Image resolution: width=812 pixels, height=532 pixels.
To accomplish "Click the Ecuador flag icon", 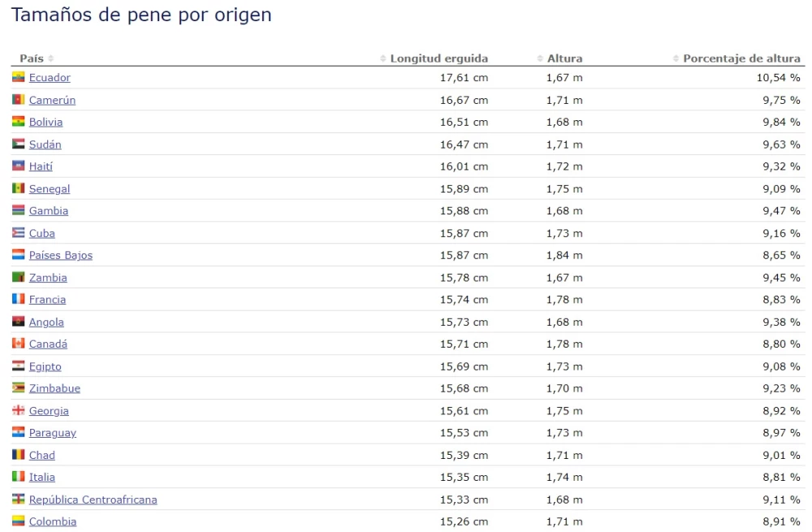I will pyautogui.click(x=18, y=77).
